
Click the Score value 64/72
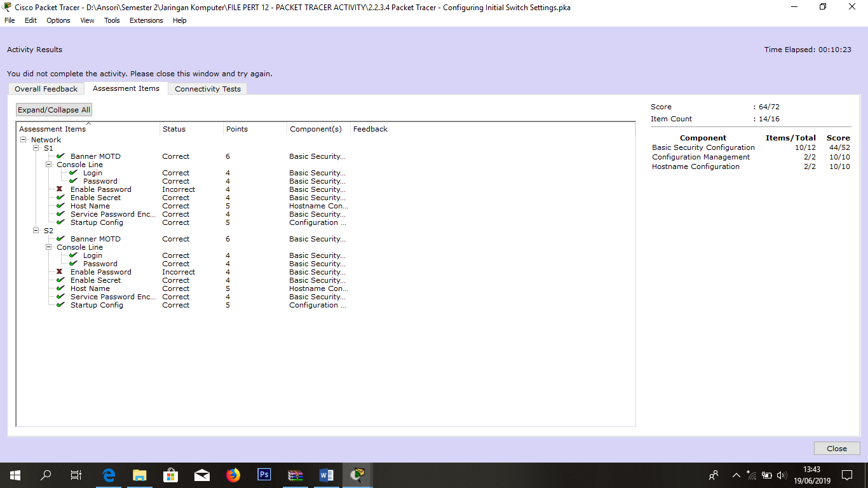tap(769, 107)
